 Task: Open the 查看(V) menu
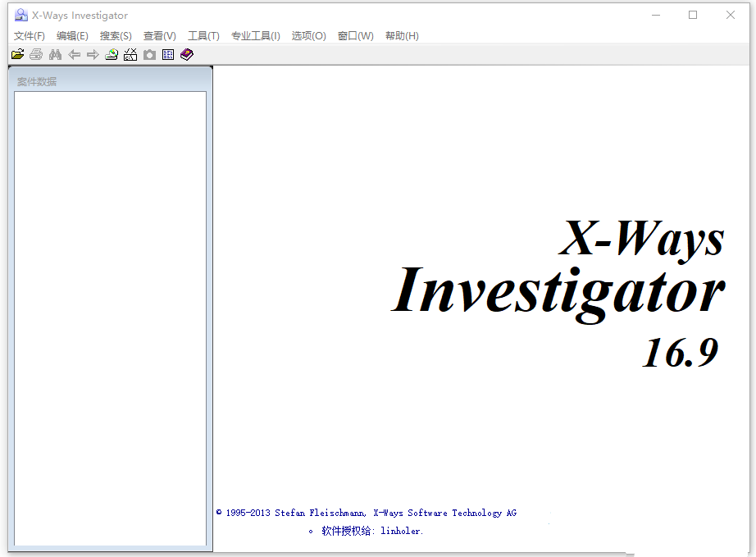click(x=159, y=35)
